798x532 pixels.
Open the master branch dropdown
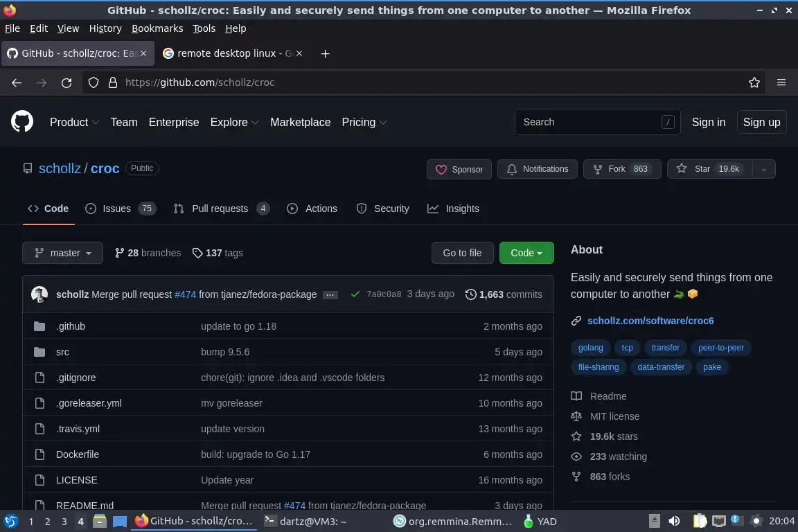click(62, 253)
